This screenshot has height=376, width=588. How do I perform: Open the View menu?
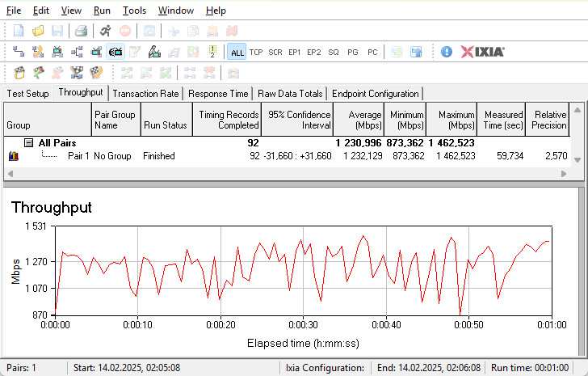point(71,11)
